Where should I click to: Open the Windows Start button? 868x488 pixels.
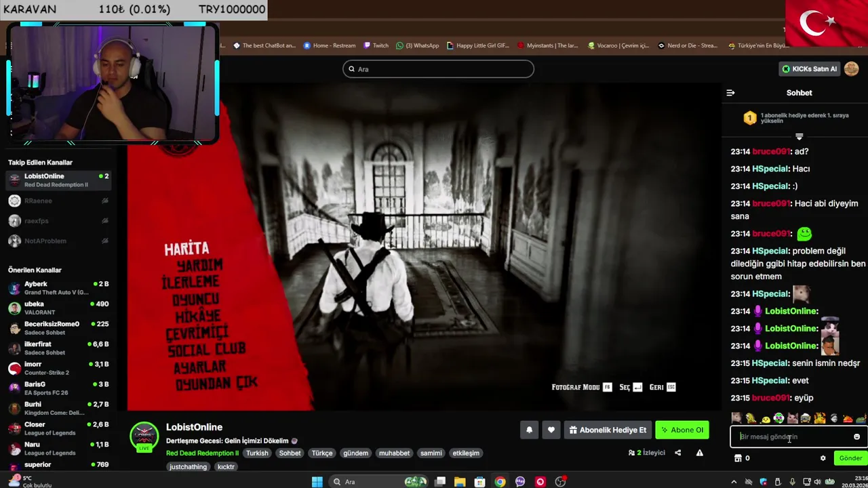click(x=317, y=482)
